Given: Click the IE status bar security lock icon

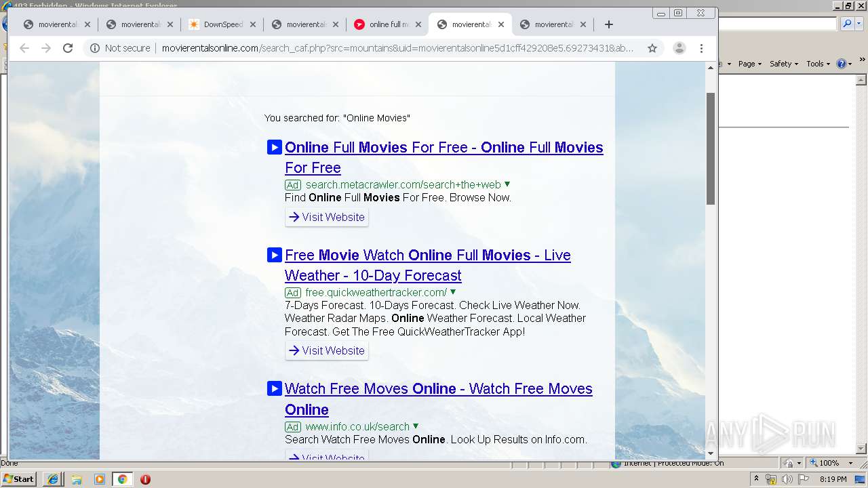Looking at the screenshot, I should [789, 463].
